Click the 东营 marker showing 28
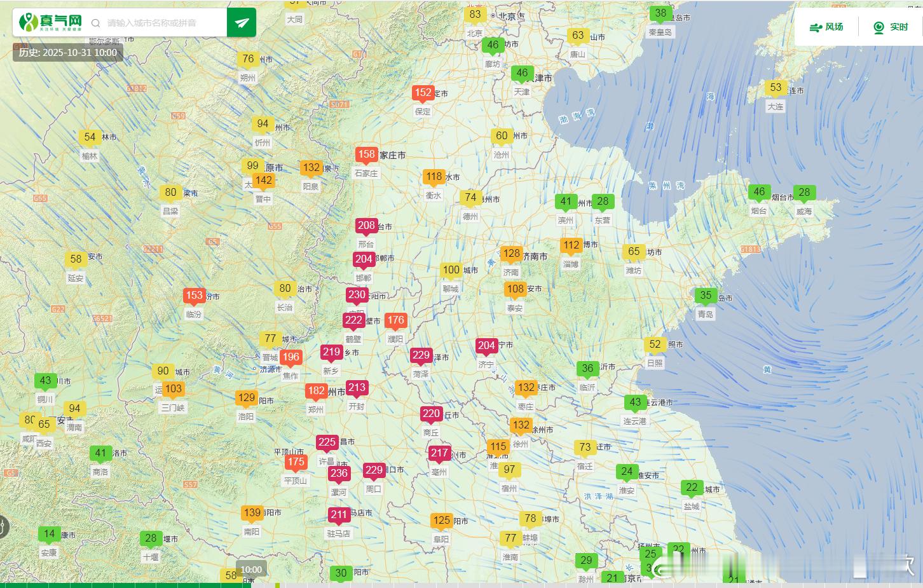Viewport: 923px width, 588px height. coord(603,202)
